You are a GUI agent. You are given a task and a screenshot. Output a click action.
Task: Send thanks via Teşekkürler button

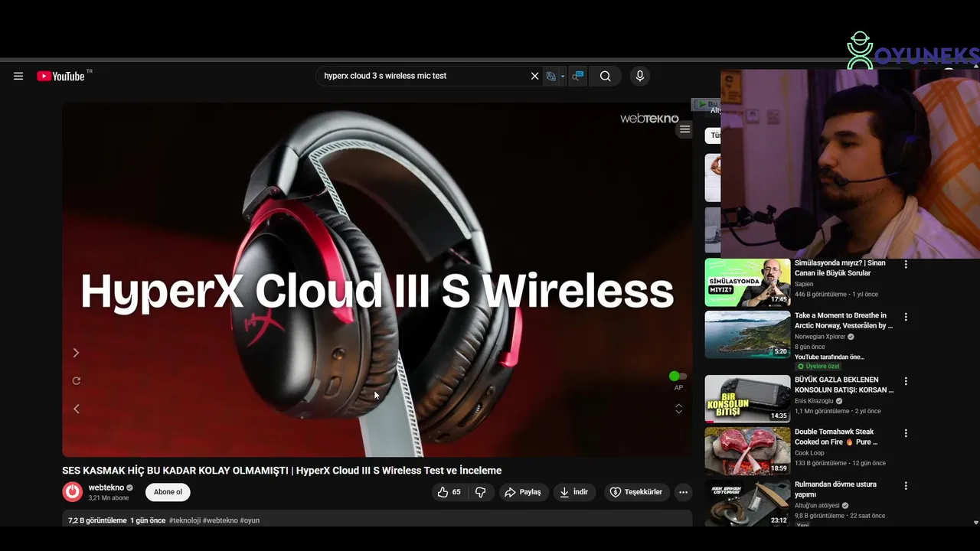click(636, 492)
